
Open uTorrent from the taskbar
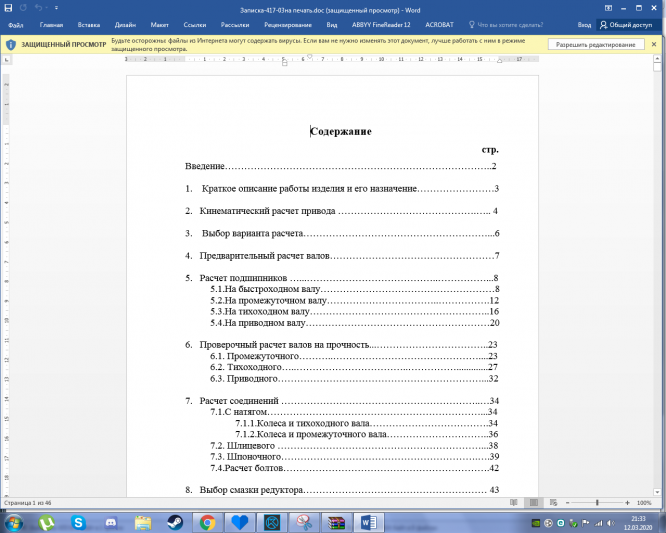[47, 522]
